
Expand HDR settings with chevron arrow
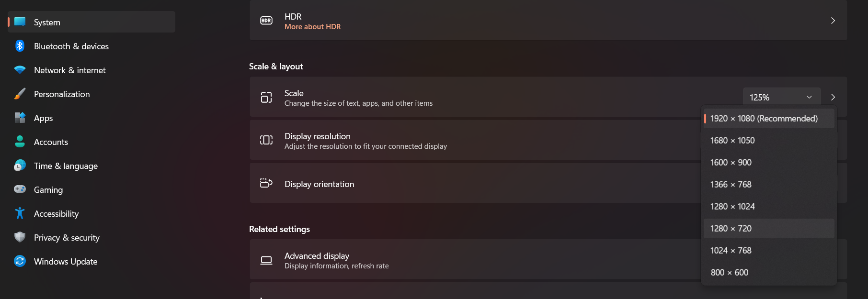click(833, 21)
